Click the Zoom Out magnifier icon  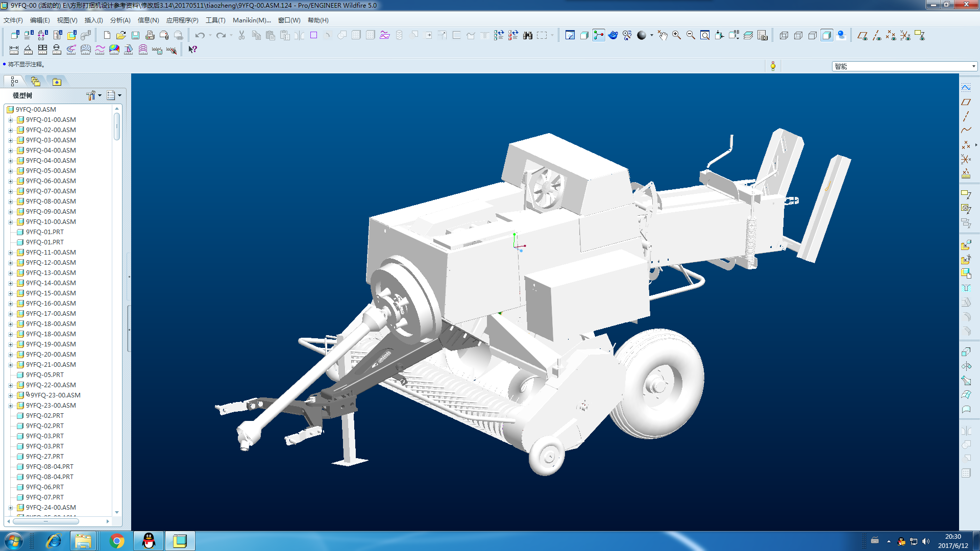[691, 35]
